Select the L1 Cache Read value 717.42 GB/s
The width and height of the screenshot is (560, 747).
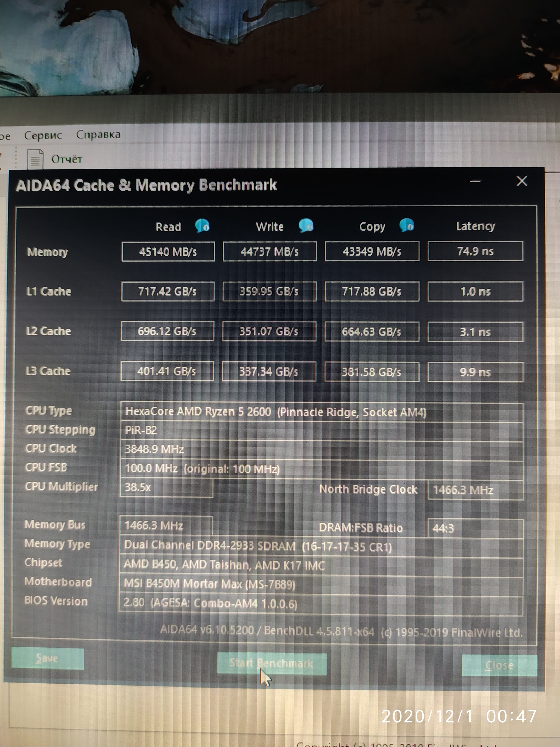pos(168,291)
